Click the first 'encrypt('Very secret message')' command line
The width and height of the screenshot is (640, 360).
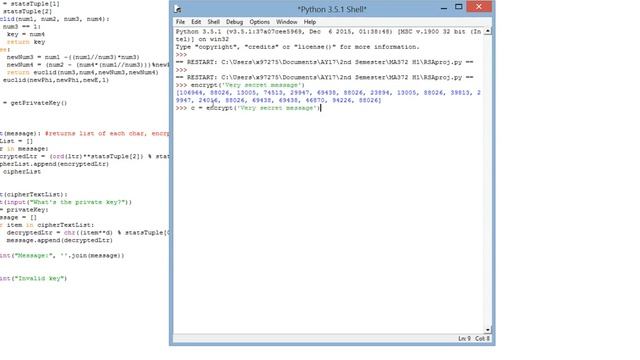coord(240,85)
